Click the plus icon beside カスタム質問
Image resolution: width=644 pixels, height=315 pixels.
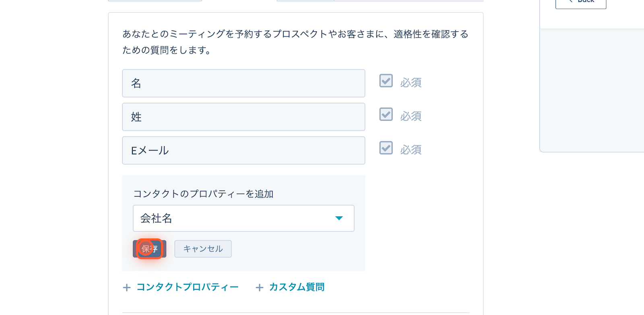pos(260,288)
